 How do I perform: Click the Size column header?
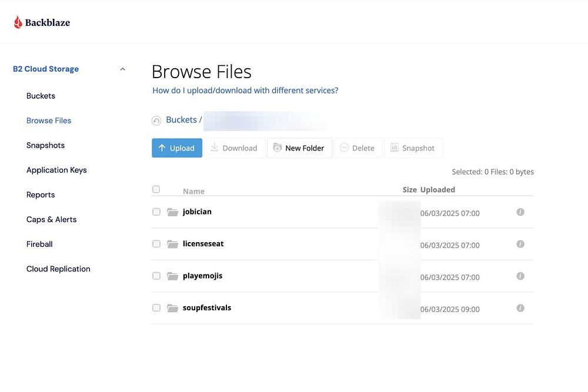pyautogui.click(x=409, y=190)
